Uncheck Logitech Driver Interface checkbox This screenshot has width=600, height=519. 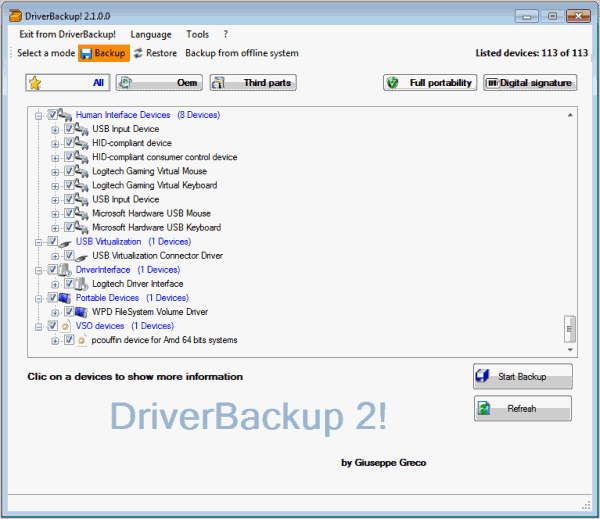69,284
